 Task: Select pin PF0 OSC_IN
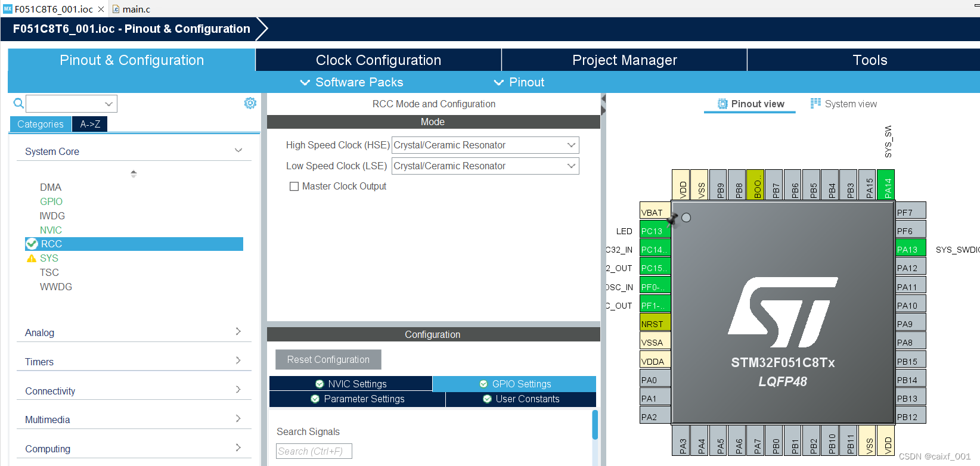(655, 286)
